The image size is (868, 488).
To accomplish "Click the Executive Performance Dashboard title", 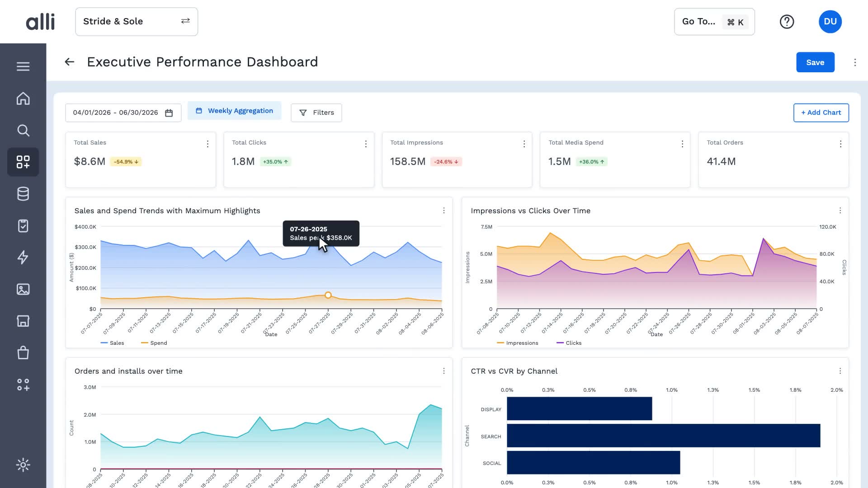I will (203, 62).
